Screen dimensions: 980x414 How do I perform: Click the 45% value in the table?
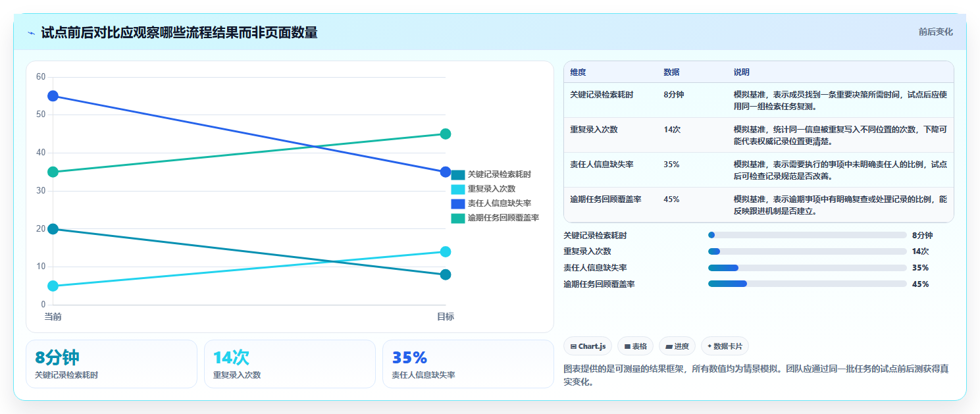[x=671, y=199]
